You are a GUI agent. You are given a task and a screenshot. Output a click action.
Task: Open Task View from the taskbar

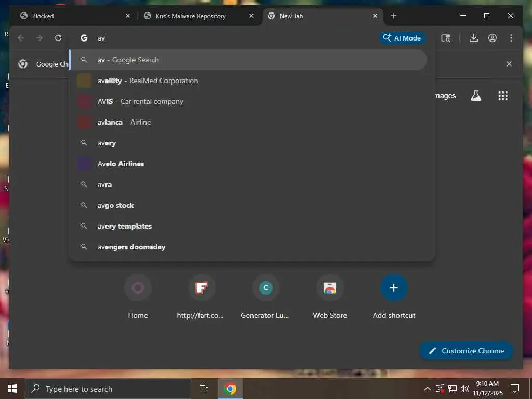pos(203,389)
